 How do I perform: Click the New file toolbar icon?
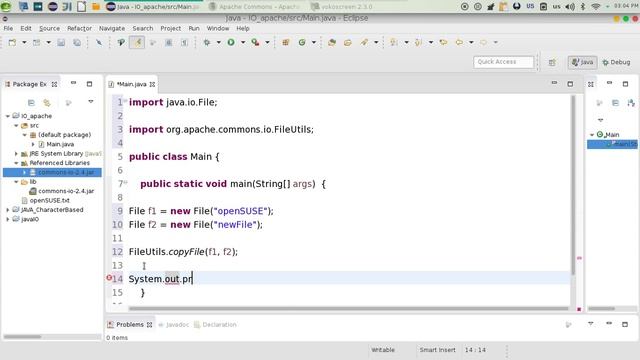(12, 42)
